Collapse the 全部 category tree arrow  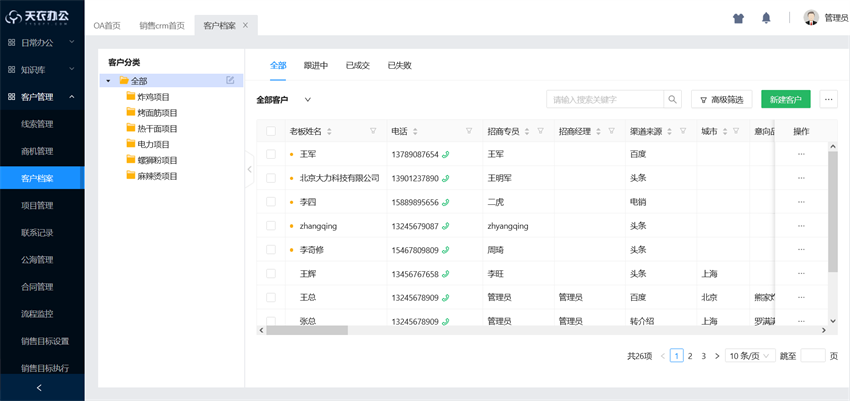click(x=108, y=81)
